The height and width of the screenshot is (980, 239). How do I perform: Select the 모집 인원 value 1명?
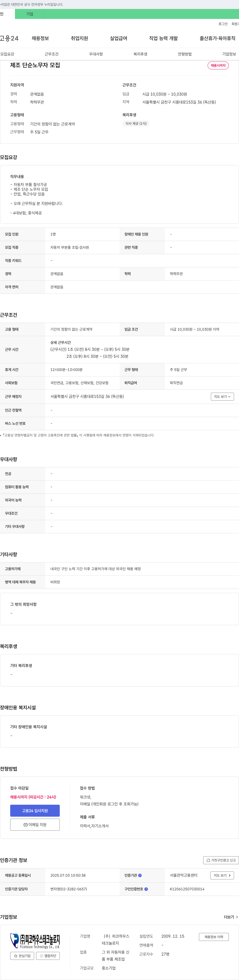click(53, 234)
